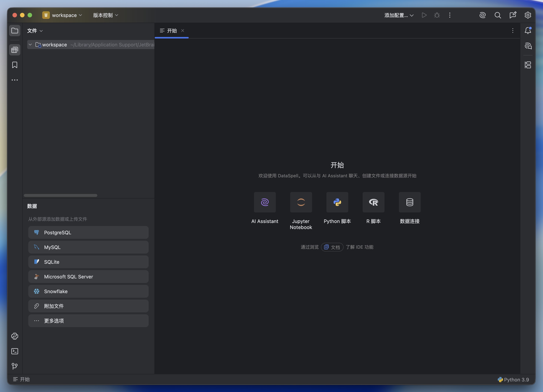Open IDE search
The width and height of the screenshot is (543, 392).
[x=498, y=15]
